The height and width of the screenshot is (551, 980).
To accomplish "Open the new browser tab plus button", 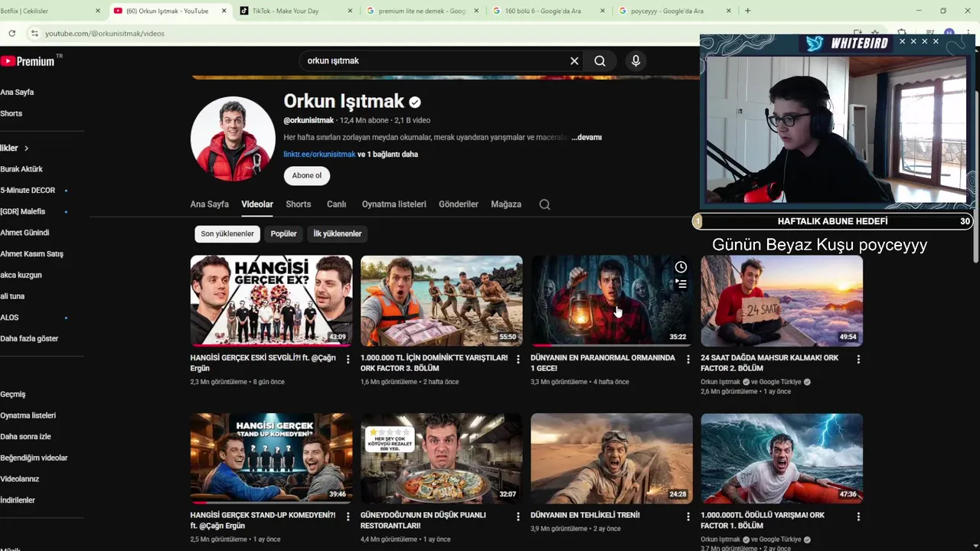I will pyautogui.click(x=747, y=11).
